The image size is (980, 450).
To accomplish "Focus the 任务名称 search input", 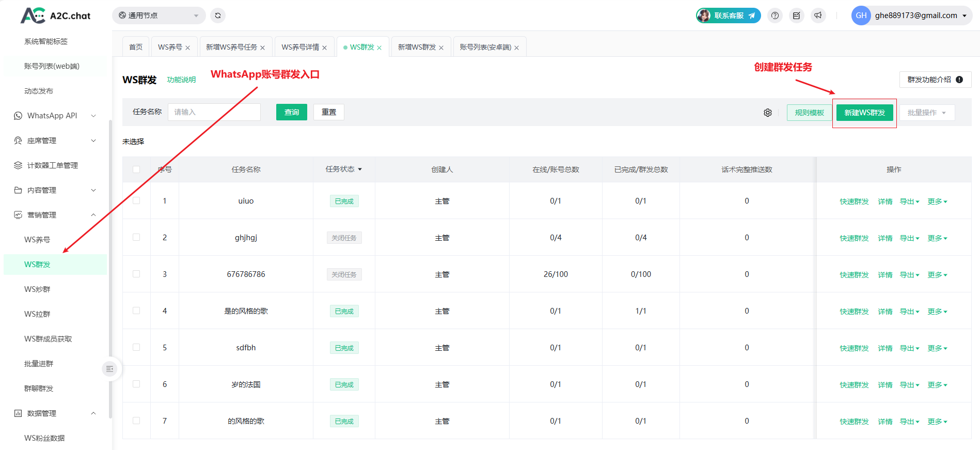I will pos(214,112).
